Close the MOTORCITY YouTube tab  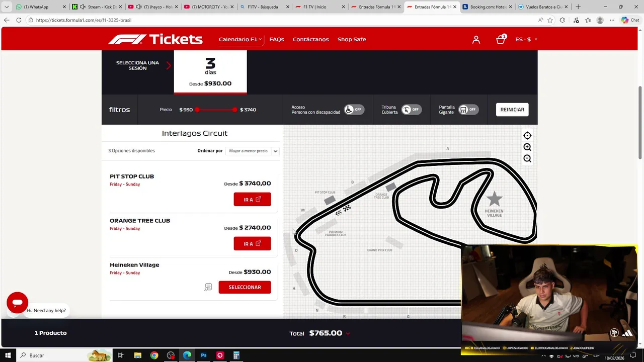tap(232, 7)
